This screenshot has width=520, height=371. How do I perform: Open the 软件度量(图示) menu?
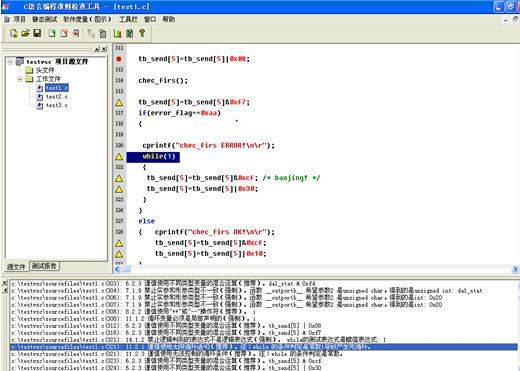(88, 19)
